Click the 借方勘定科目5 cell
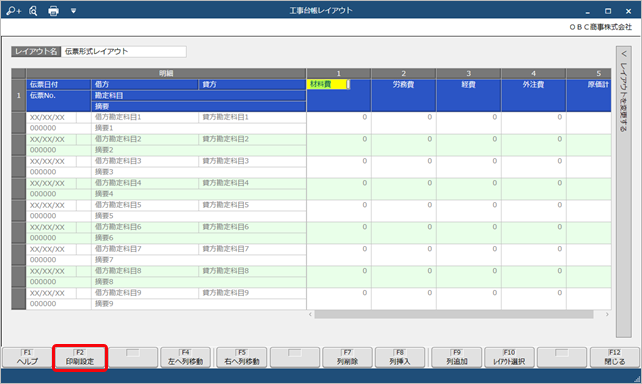Viewport: 642px width, 384px height. [145, 205]
